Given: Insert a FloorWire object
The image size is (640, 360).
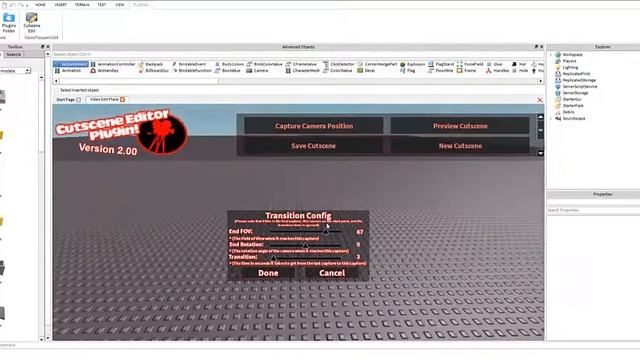Looking at the screenshot, I should (x=441, y=71).
